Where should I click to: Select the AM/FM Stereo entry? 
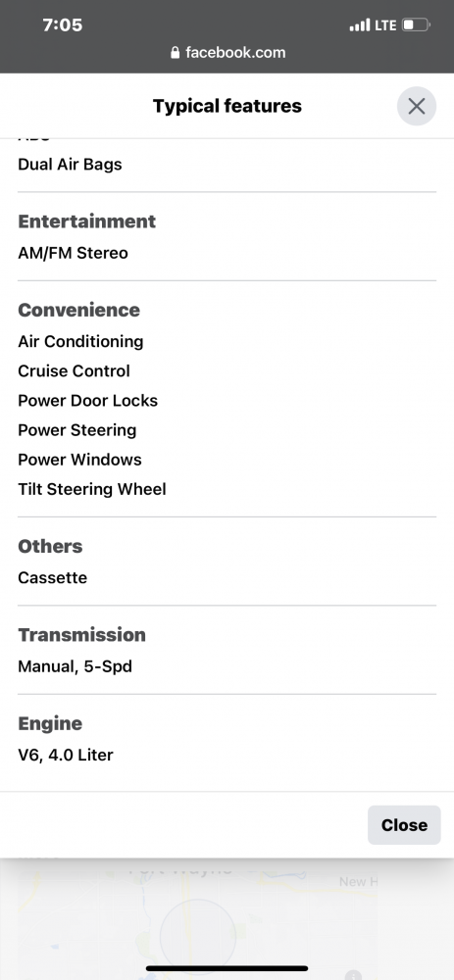pos(73,253)
